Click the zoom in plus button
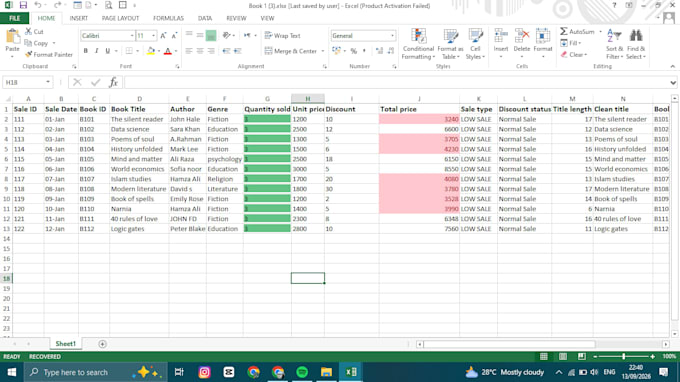The width and height of the screenshot is (680, 382). pos(652,356)
